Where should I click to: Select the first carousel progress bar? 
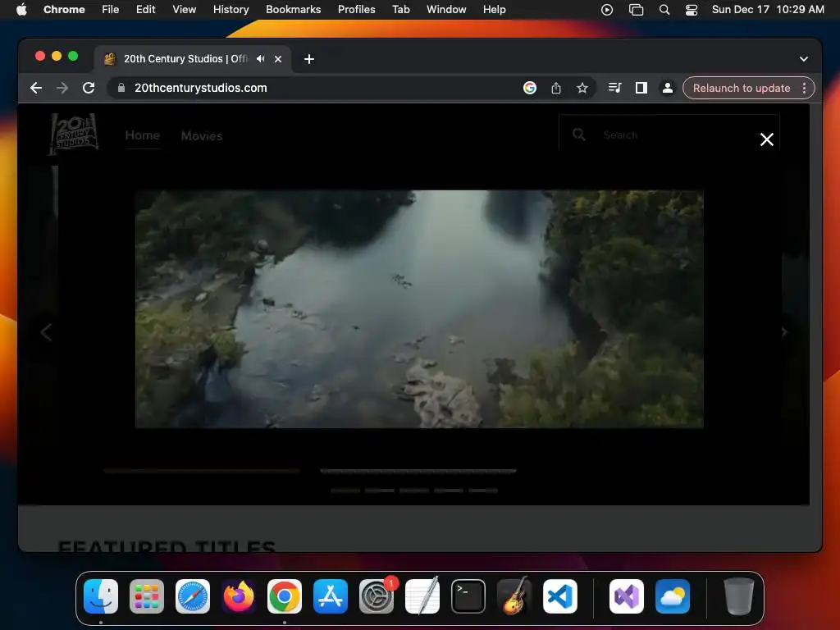pyautogui.click(x=202, y=471)
